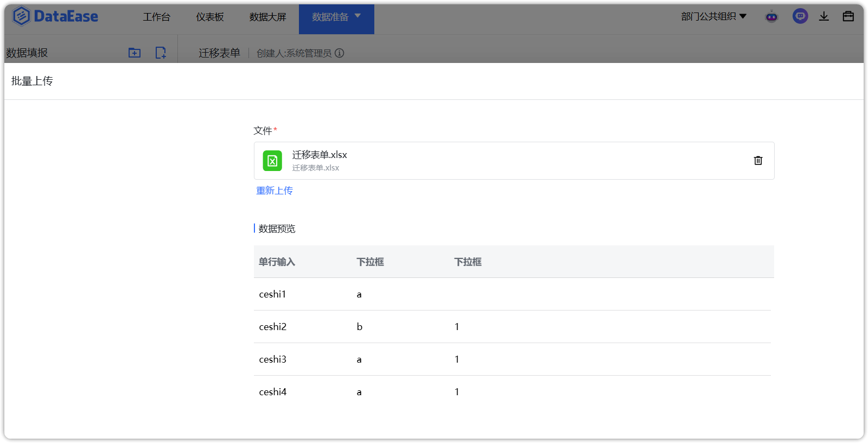Image resolution: width=868 pixels, height=443 pixels.
Task: Click the 重新上传 link
Action: tap(275, 191)
